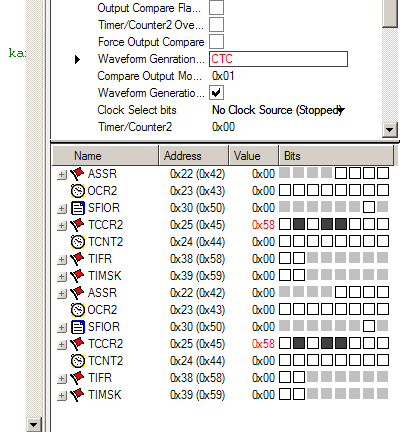400x432 pixels.
Task: Tick the Timer/Counter2 Overflow checkbox
Action: point(216,25)
